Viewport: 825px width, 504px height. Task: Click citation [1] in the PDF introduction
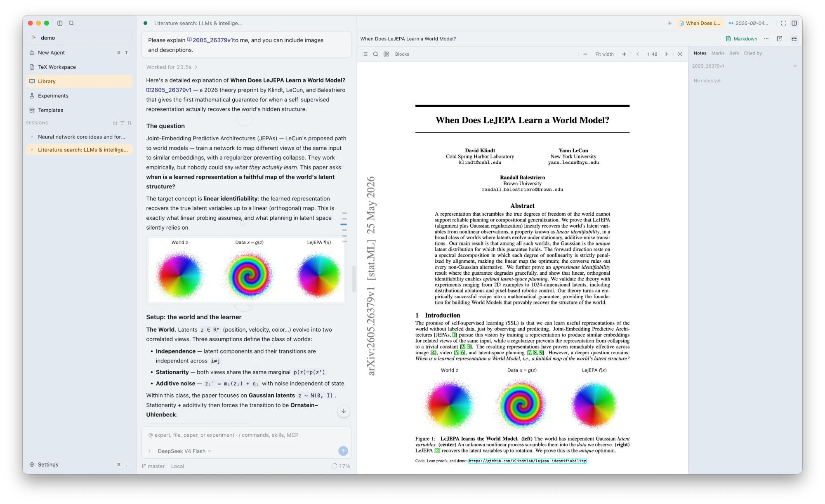click(454, 335)
